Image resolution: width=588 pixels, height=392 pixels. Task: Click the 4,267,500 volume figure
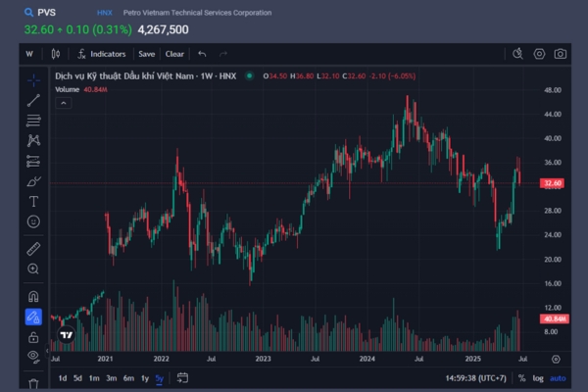point(163,29)
